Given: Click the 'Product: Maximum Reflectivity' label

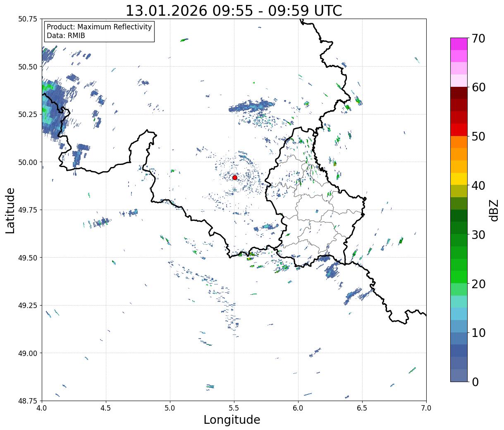Looking at the screenshot, I should coord(99,27).
